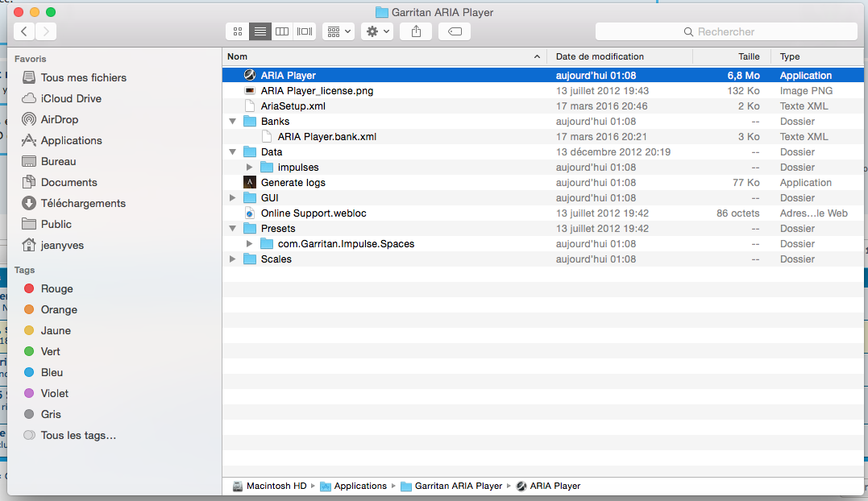Go back with the left arrow
This screenshot has width=868, height=501.
pos(24,31)
